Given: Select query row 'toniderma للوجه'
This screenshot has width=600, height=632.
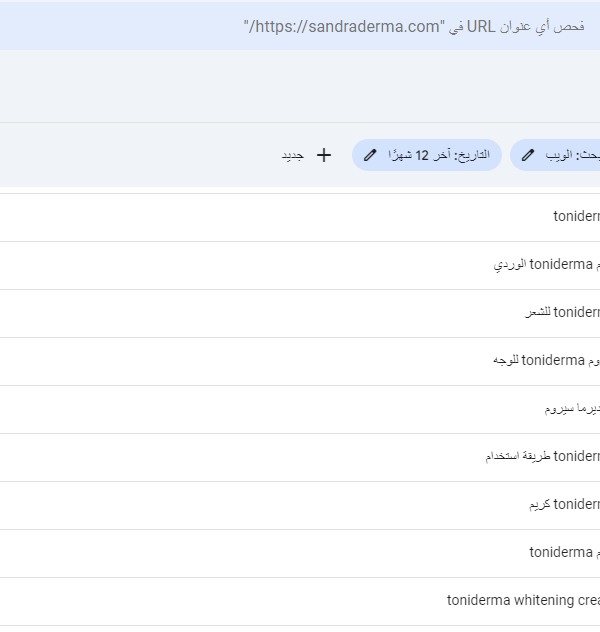Looking at the screenshot, I should coord(300,361).
